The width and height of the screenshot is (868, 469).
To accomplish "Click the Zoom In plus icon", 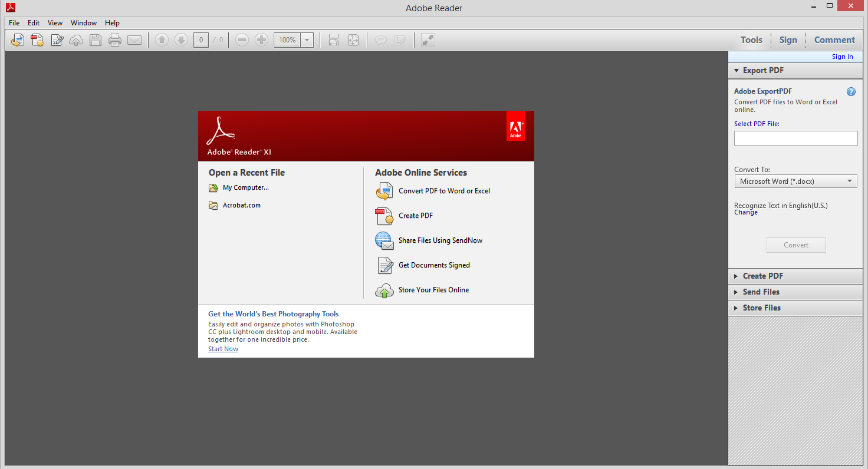I will tap(261, 39).
